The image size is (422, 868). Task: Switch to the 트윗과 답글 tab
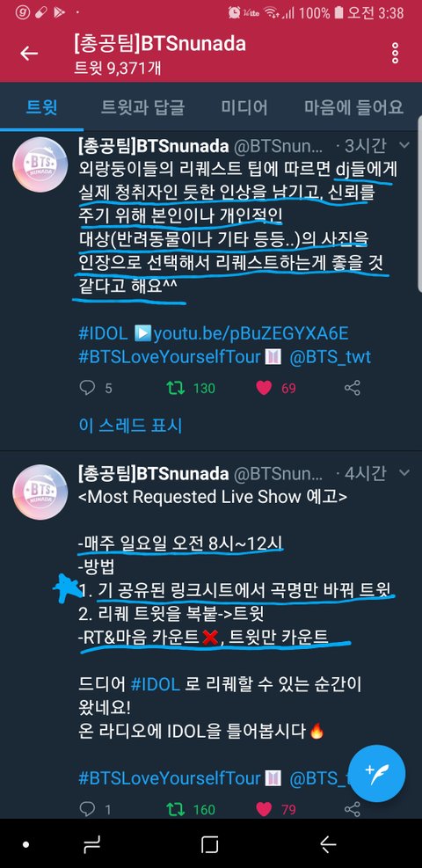click(x=142, y=106)
